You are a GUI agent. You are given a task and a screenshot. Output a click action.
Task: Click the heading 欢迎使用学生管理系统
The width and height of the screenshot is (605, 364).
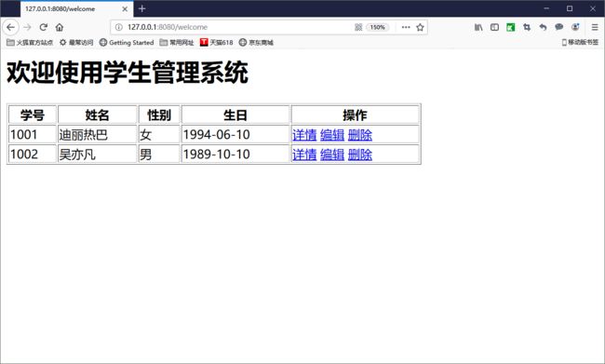click(128, 73)
